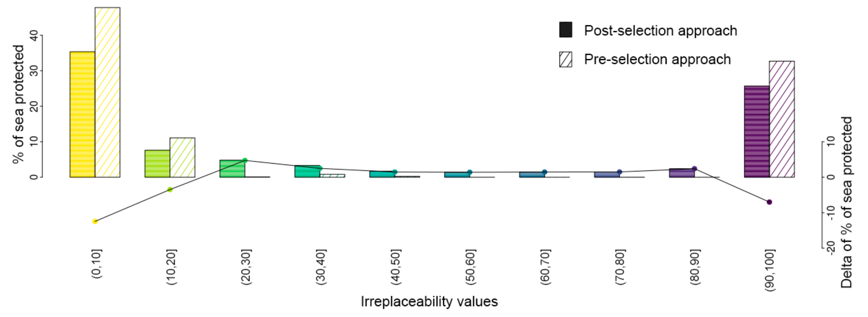Click the Post-selection approach legend swatch

pyautogui.click(x=566, y=30)
